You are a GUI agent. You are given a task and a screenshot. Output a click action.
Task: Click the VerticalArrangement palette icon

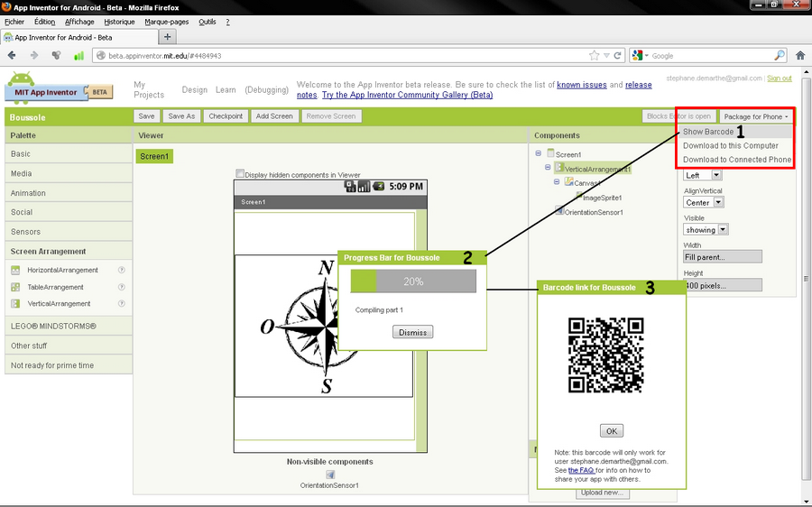(15, 303)
